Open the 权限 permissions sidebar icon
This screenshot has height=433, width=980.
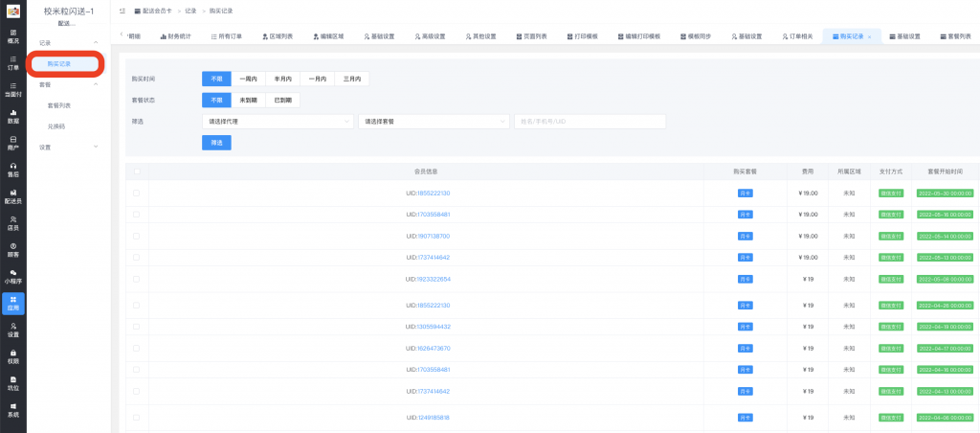click(12, 356)
